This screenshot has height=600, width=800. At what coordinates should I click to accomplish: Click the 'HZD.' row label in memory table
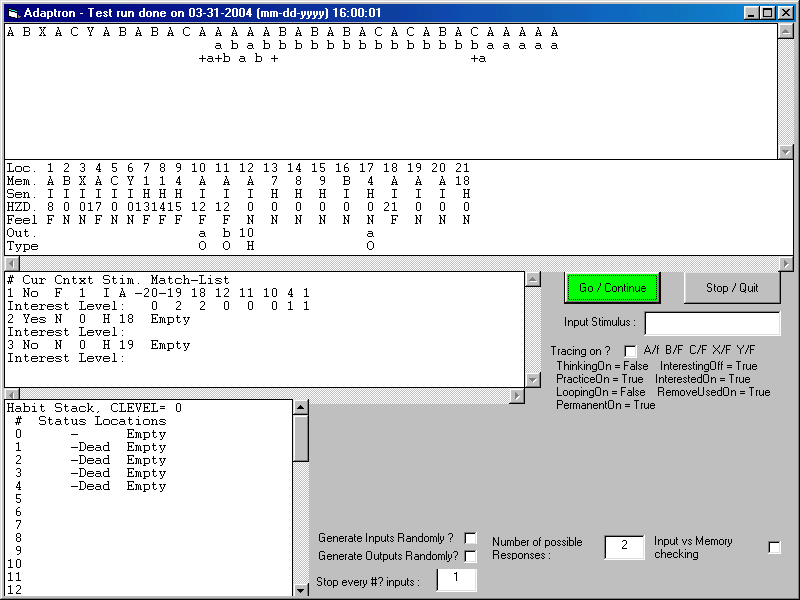point(22,207)
